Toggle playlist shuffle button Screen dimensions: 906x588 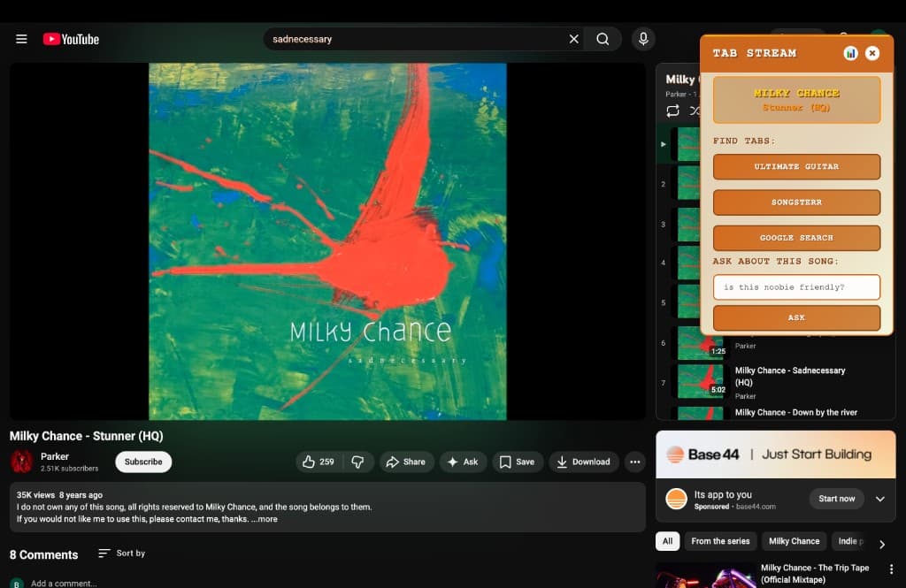[695, 111]
